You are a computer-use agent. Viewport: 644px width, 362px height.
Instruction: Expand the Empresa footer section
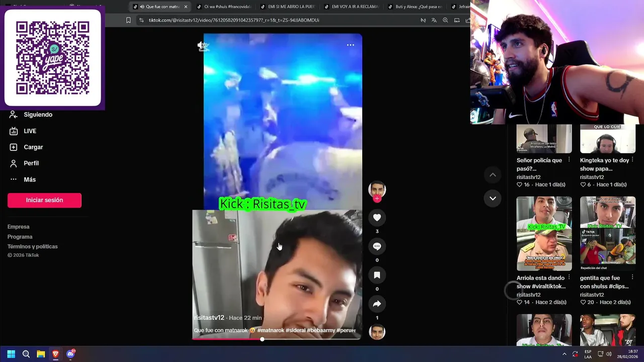click(x=19, y=227)
